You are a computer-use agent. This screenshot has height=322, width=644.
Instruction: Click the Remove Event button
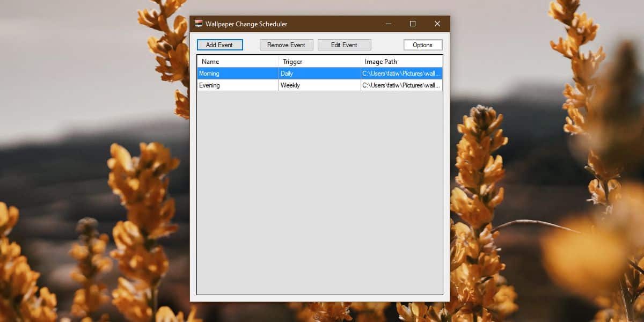tap(286, 45)
